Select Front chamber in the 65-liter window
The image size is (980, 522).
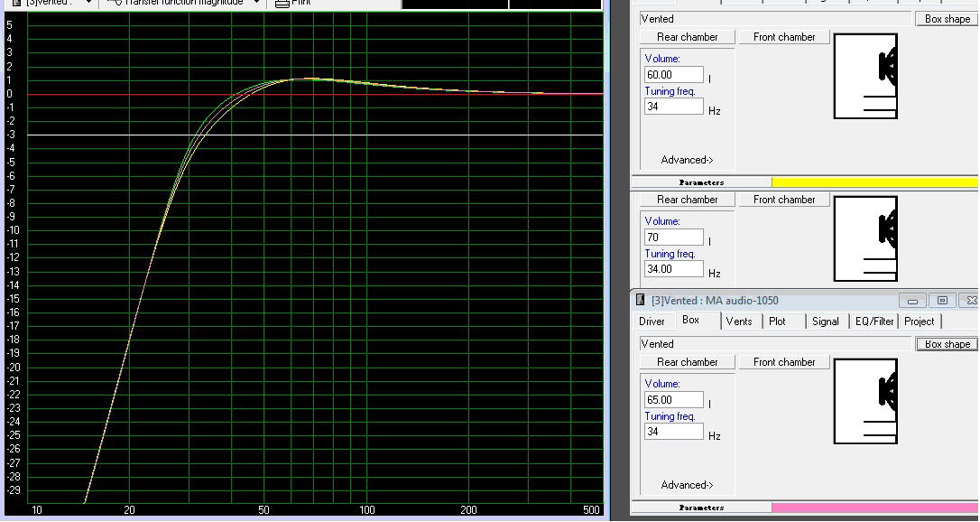click(x=784, y=362)
